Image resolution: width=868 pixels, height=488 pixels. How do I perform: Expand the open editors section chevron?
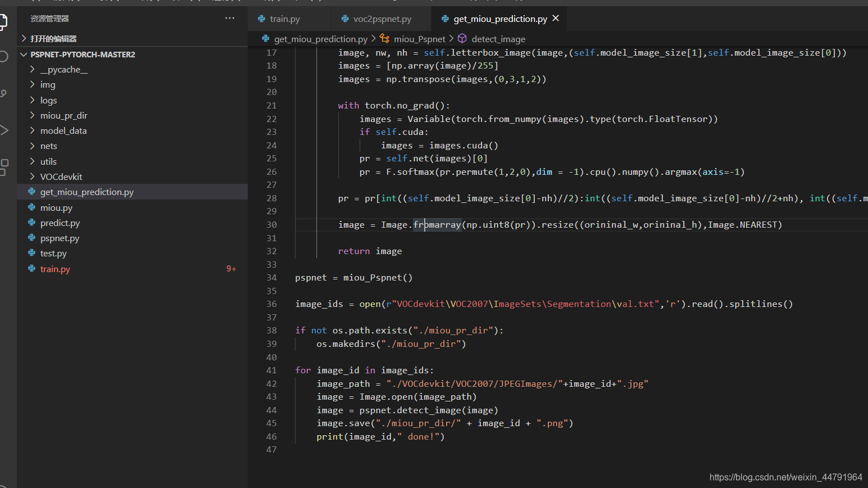pyautogui.click(x=24, y=38)
